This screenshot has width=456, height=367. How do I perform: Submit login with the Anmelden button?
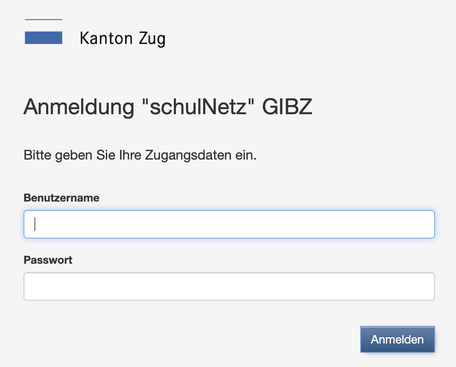point(397,339)
